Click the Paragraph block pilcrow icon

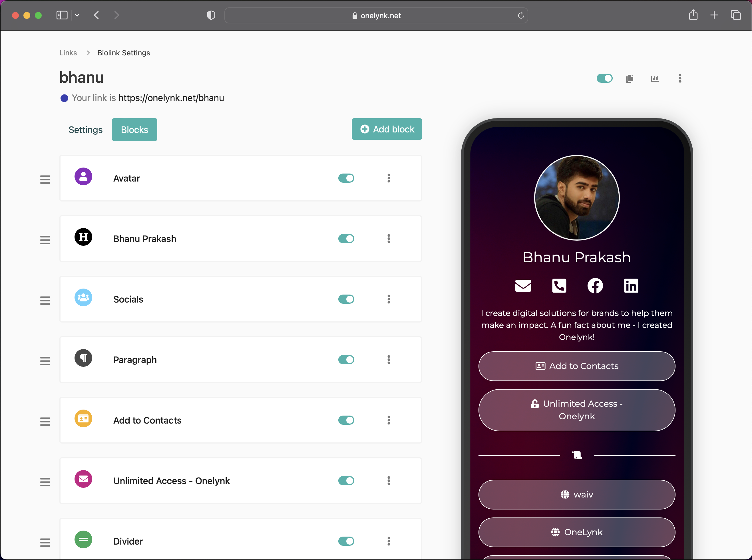pyautogui.click(x=83, y=358)
